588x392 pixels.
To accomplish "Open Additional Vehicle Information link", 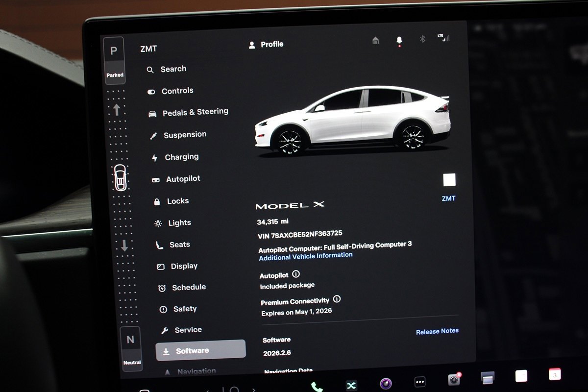I will [x=306, y=256].
